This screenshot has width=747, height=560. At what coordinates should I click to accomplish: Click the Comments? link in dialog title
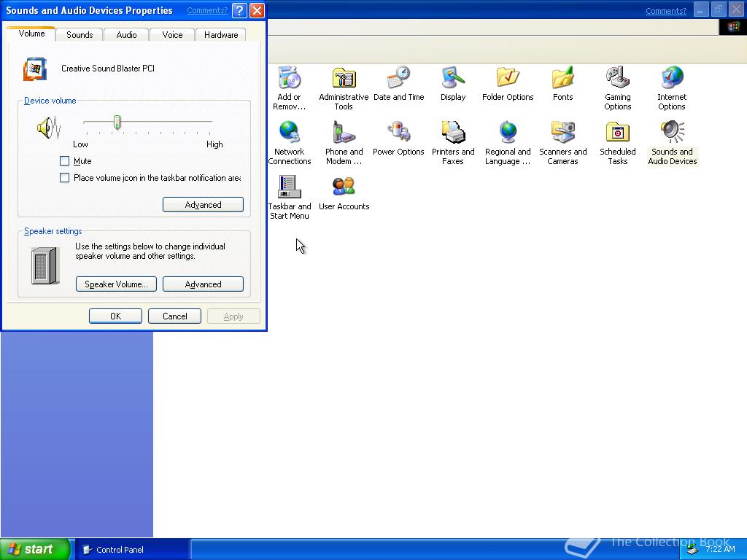[x=207, y=10]
